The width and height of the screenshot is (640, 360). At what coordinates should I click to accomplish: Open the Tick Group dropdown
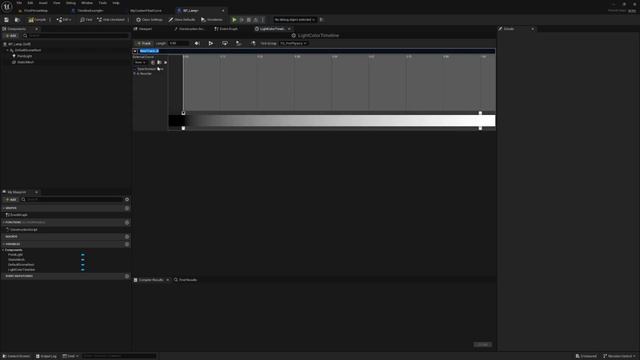293,43
